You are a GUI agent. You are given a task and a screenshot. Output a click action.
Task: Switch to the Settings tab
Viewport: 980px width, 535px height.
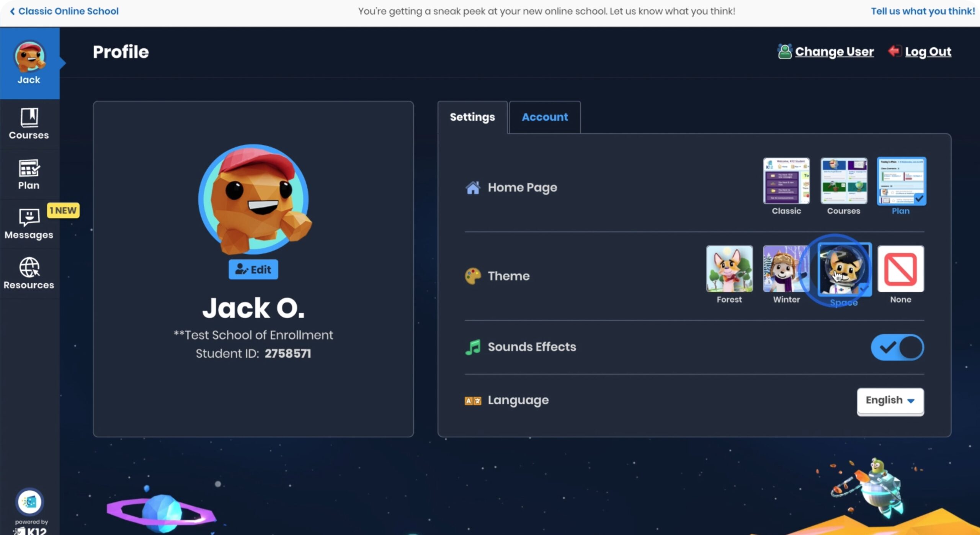(x=472, y=117)
